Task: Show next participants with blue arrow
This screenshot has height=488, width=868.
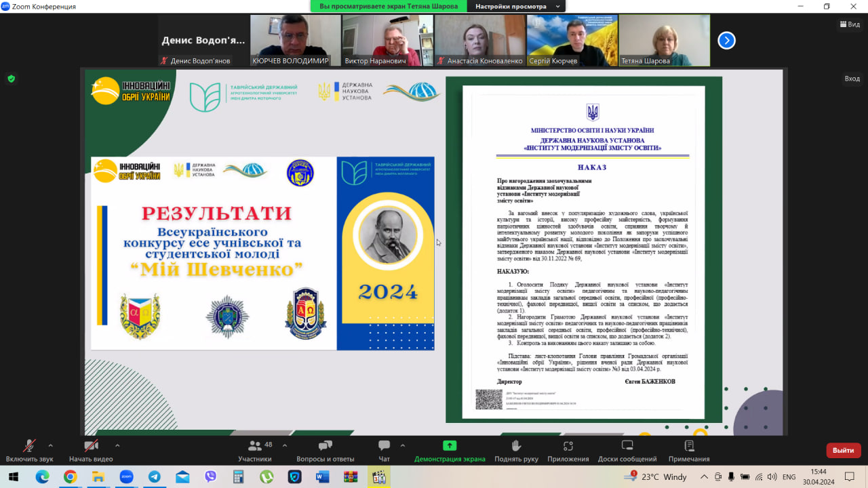Action: (x=726, y=41)
